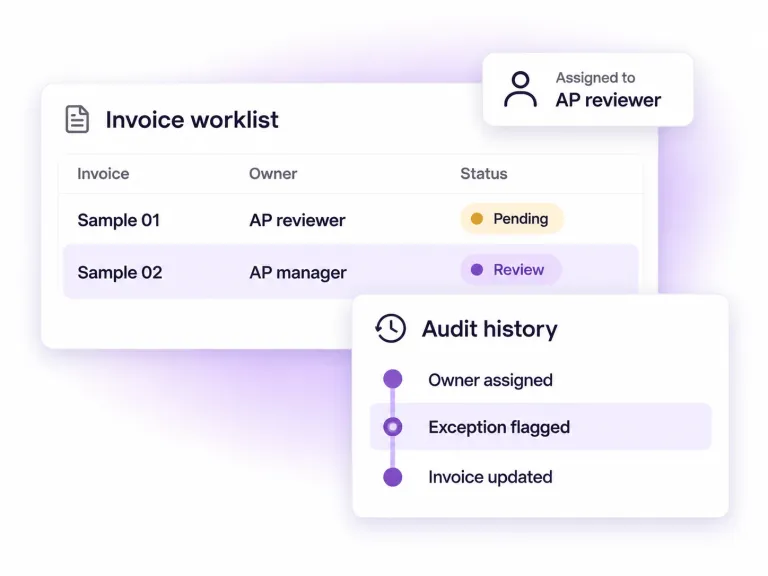Click the user icon on Assigned to card

pyautogui.click(x=520, y=89)
